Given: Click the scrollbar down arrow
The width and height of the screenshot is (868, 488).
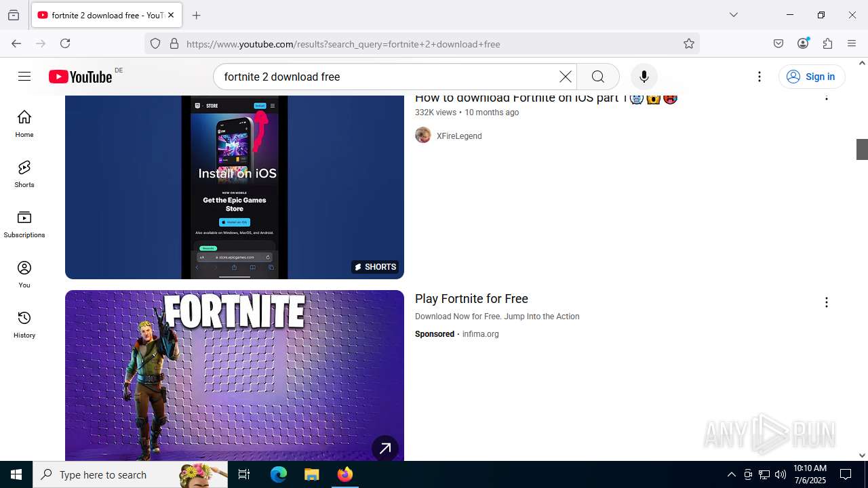Looking at the screenshot, I should click(862, 455).
